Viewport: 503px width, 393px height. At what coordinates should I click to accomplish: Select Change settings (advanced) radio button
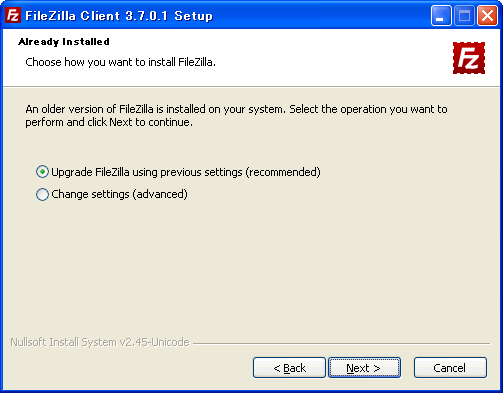(x=42, y=194)
